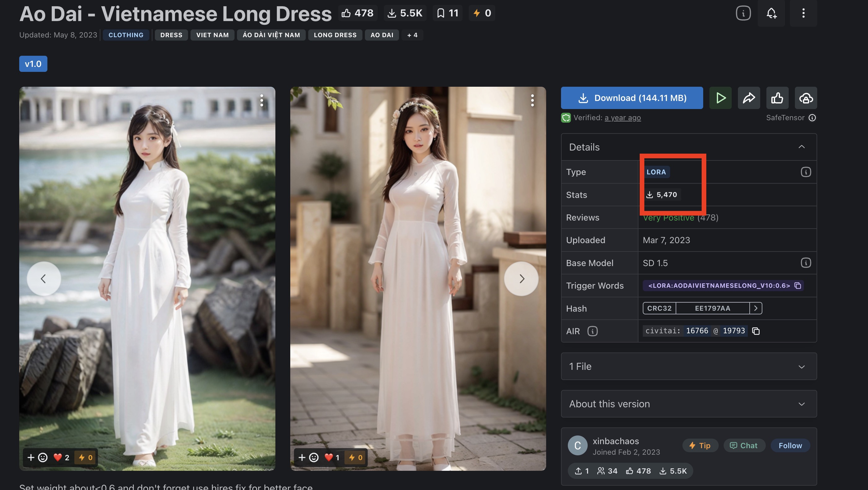Screen dimensions: 868x490
Task: Click the thumbs-up like button beside Download
Action: pos(777,98)
